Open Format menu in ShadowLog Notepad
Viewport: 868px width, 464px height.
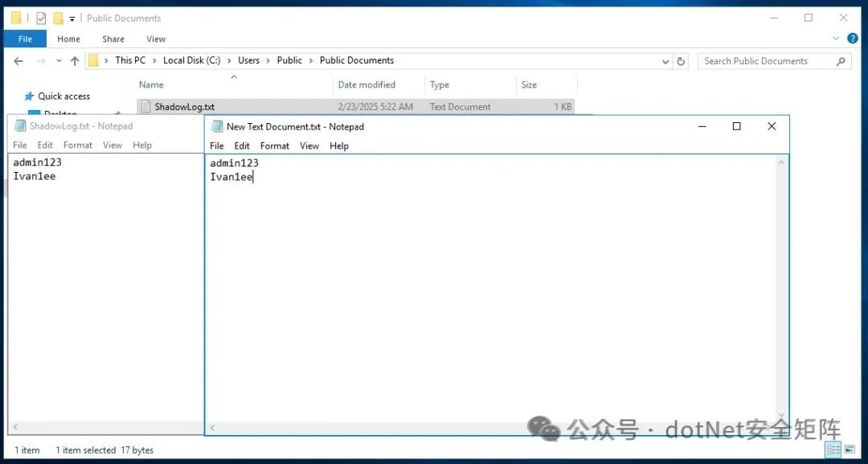coord(77,145)
